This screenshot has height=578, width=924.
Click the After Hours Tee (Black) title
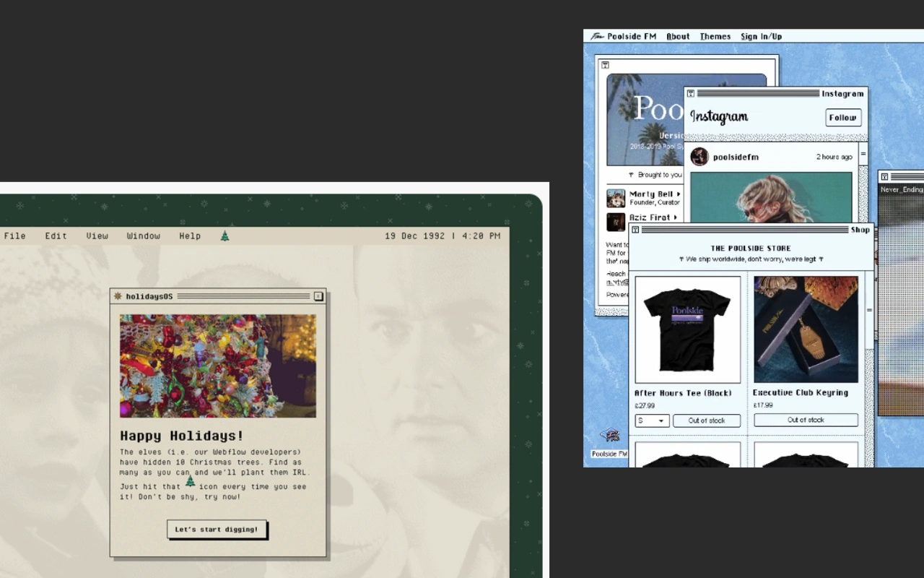683,393
